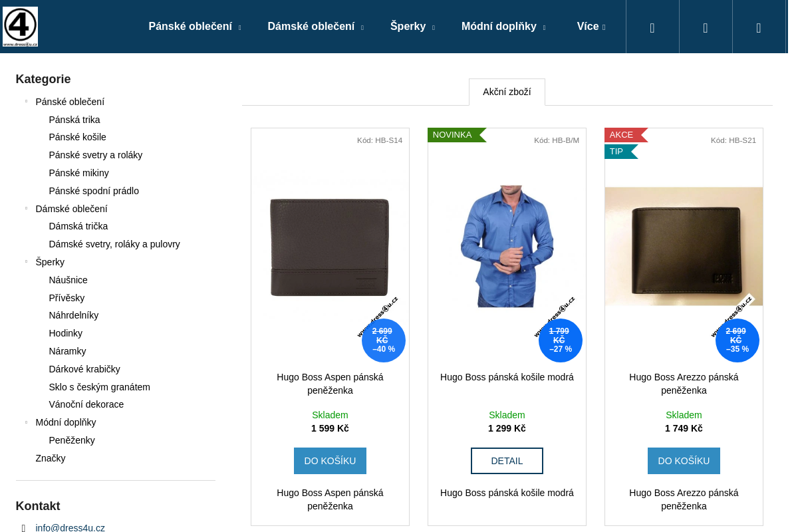Click the icon beside the info@dress4u.cz email

23,528
